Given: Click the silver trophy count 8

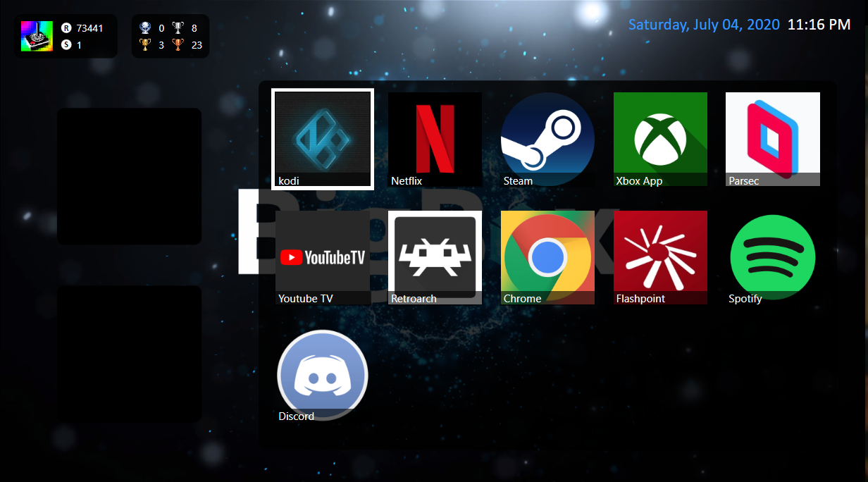Looking at the screenshot, I should coord(194,28).
